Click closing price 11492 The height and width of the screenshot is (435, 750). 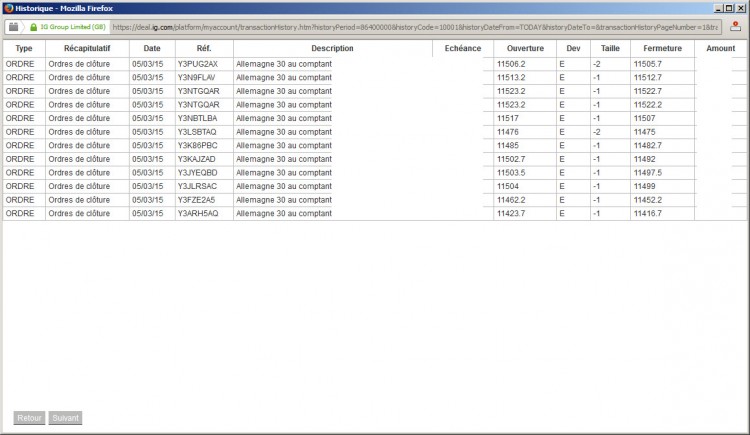pos(644,159)
